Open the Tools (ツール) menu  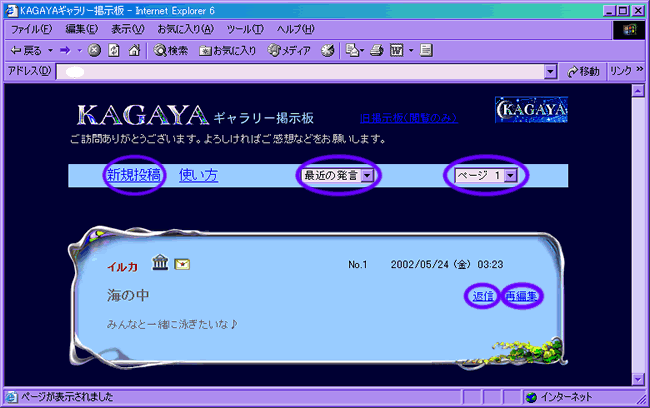[245, 29]
